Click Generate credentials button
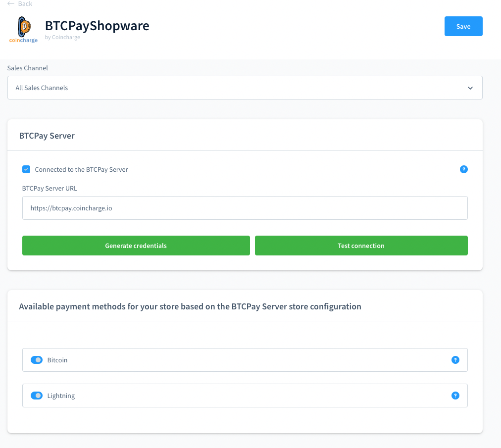The height and width of the screenshot is (448, 501). click(x=136, y=246)
